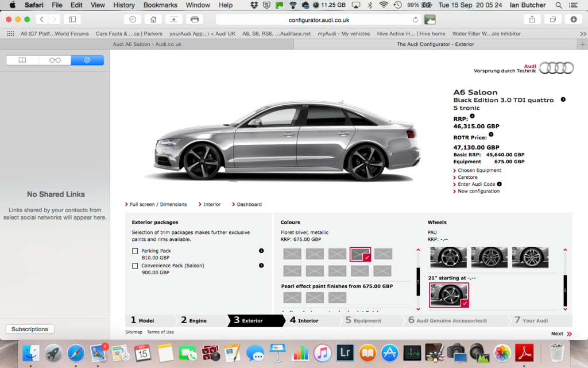This screenshot has height=368, width=588.
Task: Open the info icon next to ROTR Price
Action: tap(491, 135)
